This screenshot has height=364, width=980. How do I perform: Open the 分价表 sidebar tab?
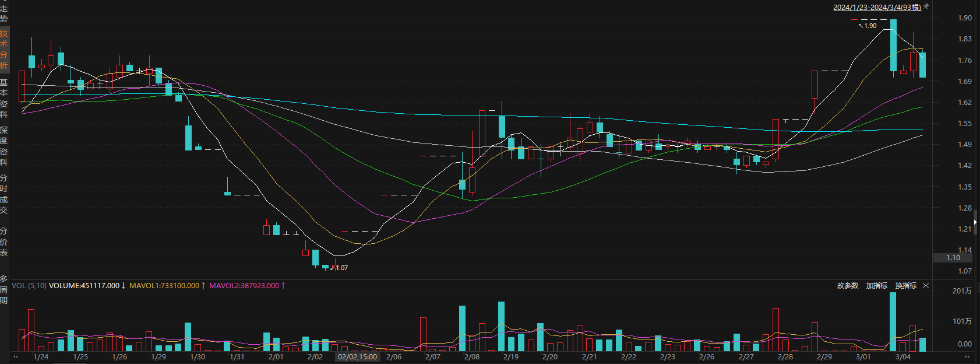coord(4,242)
